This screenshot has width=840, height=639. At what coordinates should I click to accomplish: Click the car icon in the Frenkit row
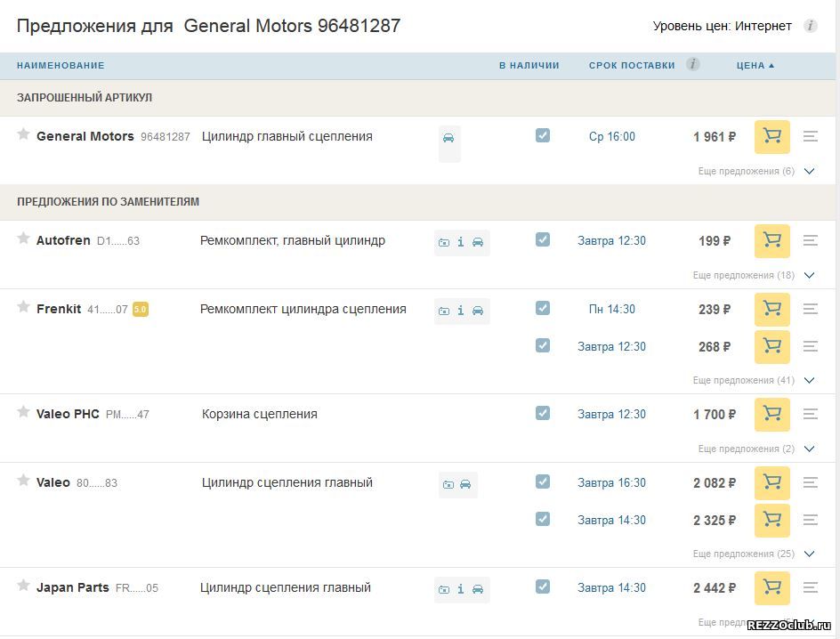478,311
